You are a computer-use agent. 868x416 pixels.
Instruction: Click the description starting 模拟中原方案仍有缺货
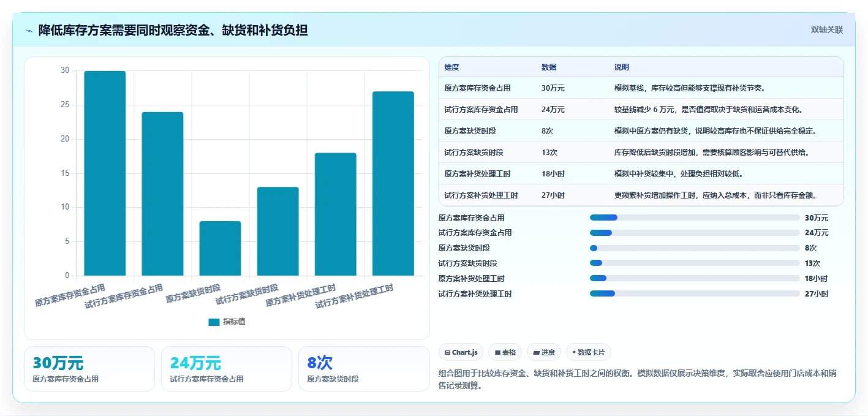pyautogui.click(x=715, y=131)
